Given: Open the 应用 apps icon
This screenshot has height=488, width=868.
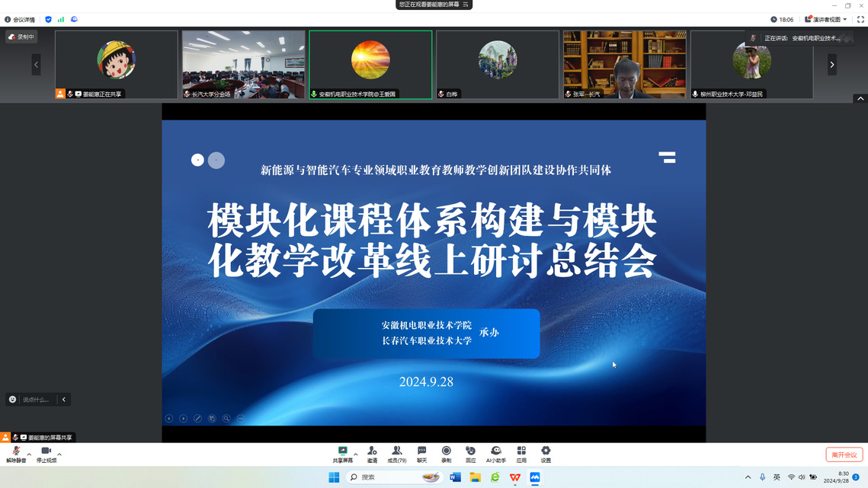Looking at the screenshot, I should (521, 454).
